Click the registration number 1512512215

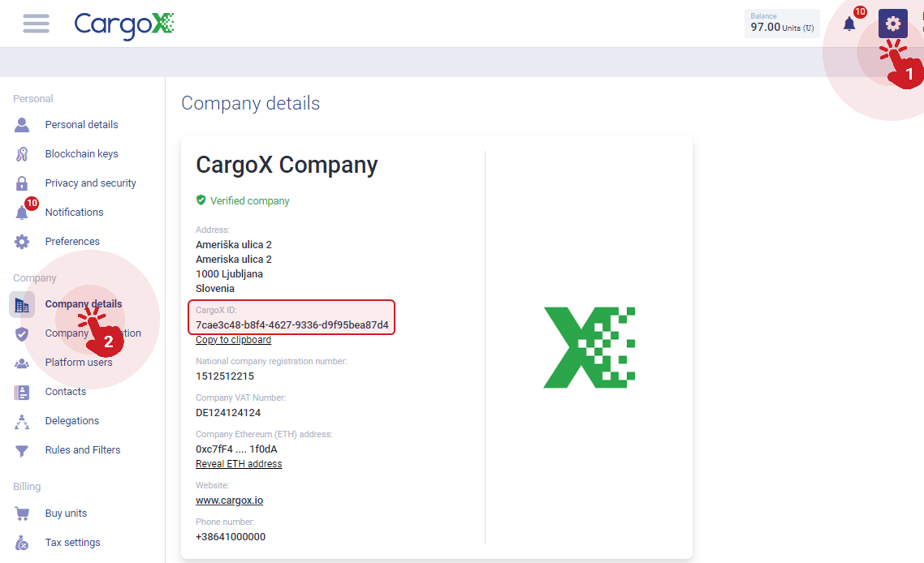pos(225,376)
